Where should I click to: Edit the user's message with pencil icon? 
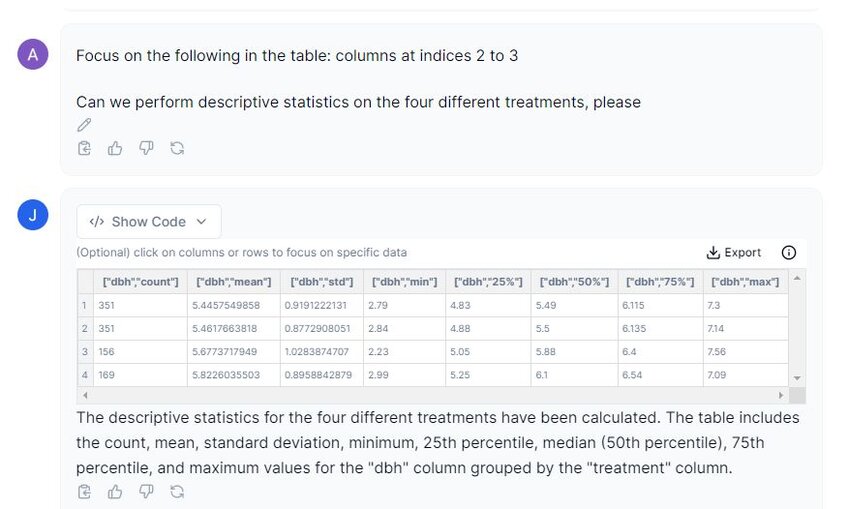[x=84, y=125]
